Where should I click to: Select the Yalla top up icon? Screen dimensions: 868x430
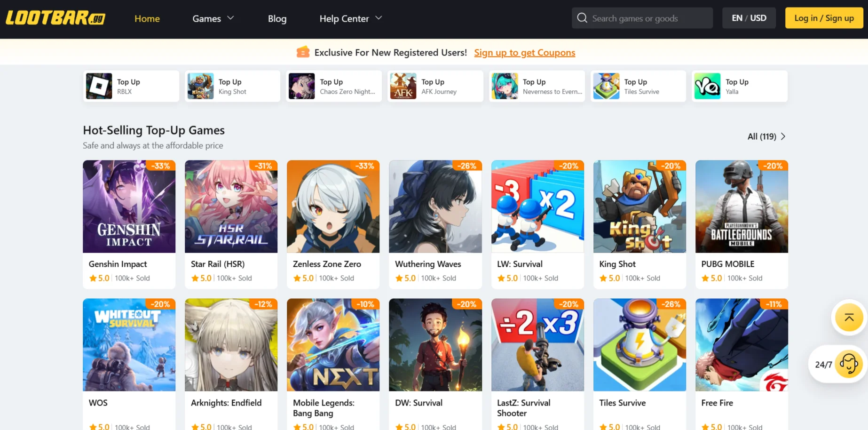tap(707, 86)
